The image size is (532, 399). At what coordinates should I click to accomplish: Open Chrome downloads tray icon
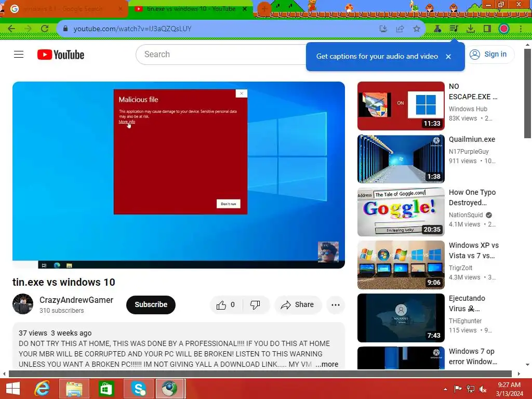click(471, 29)
